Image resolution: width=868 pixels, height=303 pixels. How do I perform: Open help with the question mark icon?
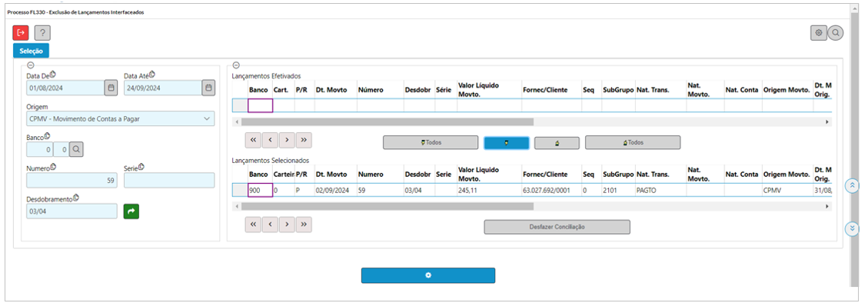coord(42,32)
